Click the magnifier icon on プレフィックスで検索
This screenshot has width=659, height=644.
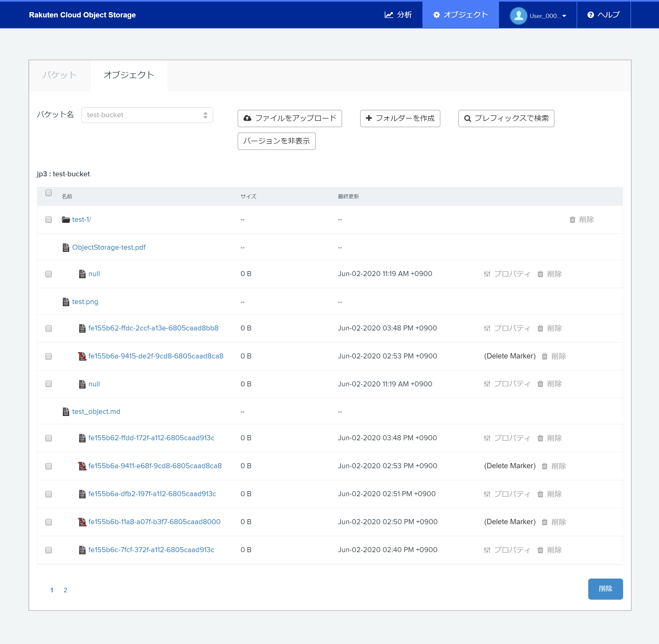coord(467,119)
